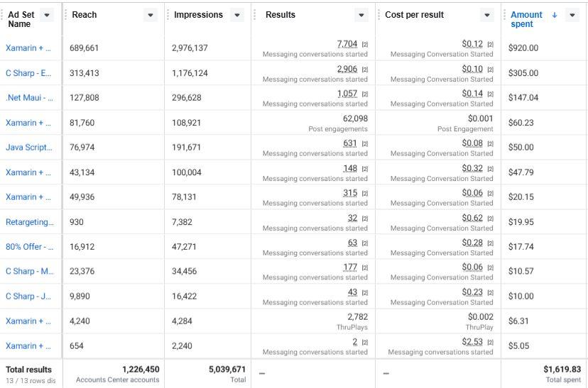
Task: Click the [2] icon beside $0.62 cost
Action: pyautogui.click(x=490, y=218)
